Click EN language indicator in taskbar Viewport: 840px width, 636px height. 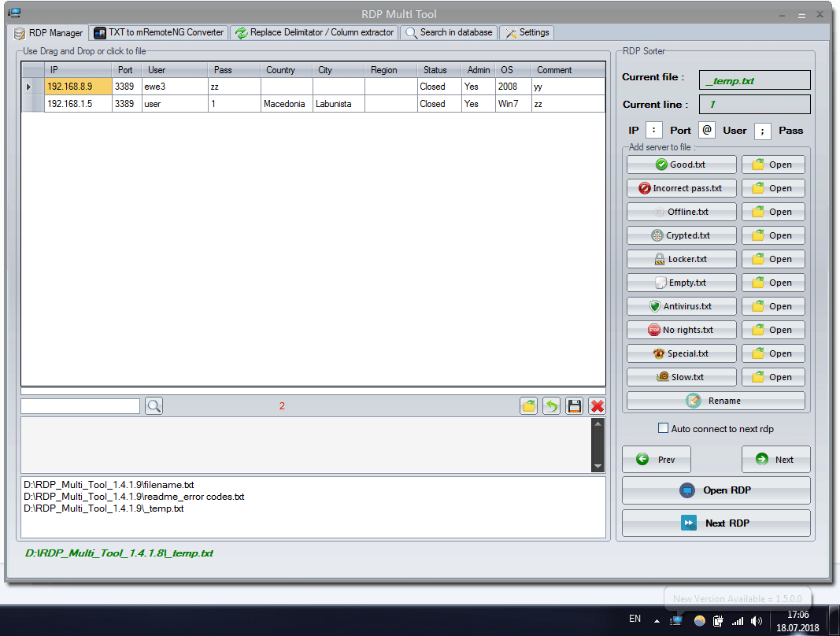[x=635, y=619]
